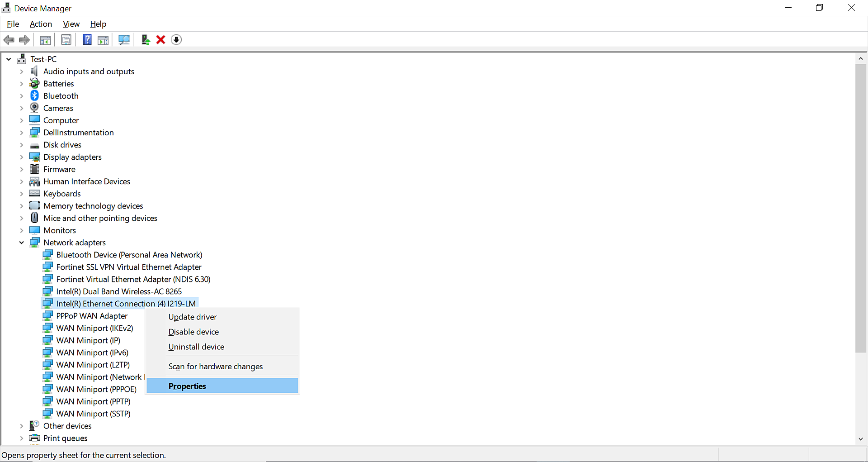Select Intel(R) Ethernet Connection (4) I219-LM
This screenshot has height=462, width=868.
click(x=126, y=304)
